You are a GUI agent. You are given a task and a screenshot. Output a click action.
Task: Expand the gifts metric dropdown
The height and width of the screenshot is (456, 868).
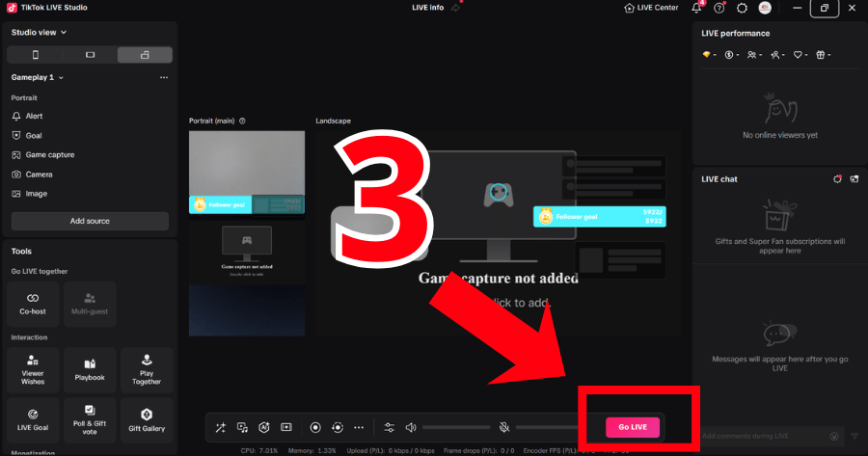824,55
